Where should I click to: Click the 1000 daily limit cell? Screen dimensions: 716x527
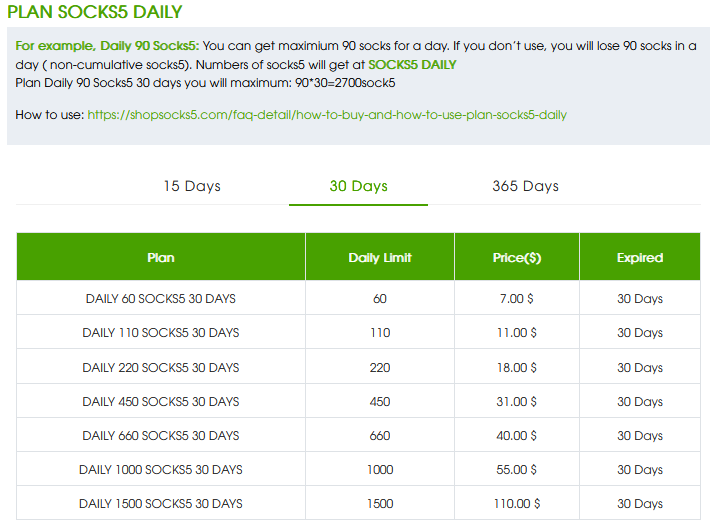pos(380,470)
